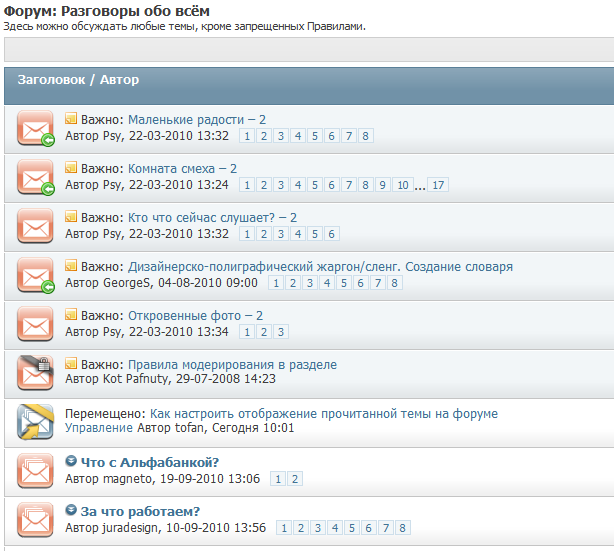This screenshot has width=614, height=551.
Task: Click sticky note icon before Комната смеха
Action: pos(71,167)
